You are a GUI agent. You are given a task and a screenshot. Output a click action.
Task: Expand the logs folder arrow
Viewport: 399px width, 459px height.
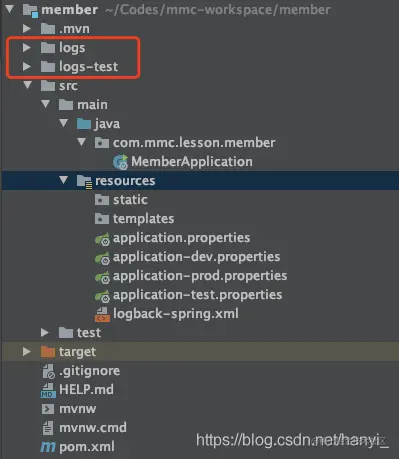pos(27,48)
